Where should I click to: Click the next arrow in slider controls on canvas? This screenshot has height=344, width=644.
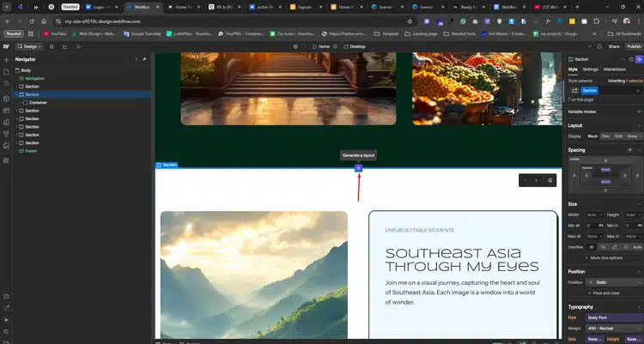point(536,180)
